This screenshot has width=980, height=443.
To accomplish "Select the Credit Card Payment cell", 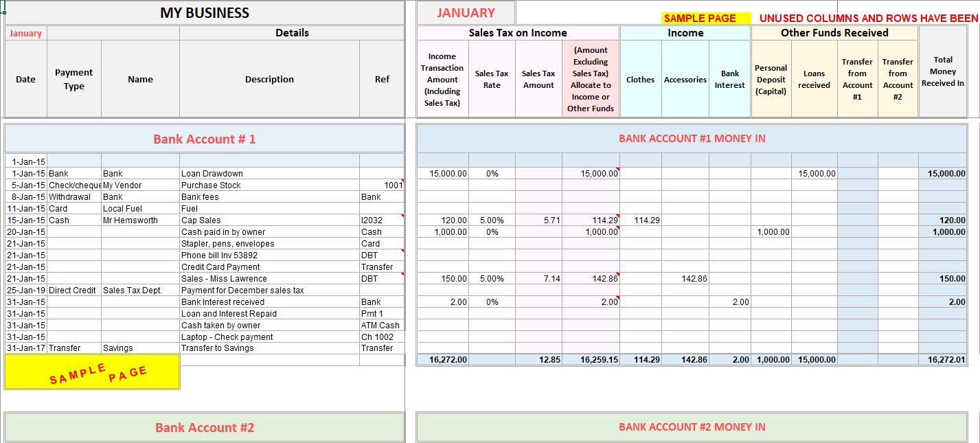I will [x=269, y=267].
